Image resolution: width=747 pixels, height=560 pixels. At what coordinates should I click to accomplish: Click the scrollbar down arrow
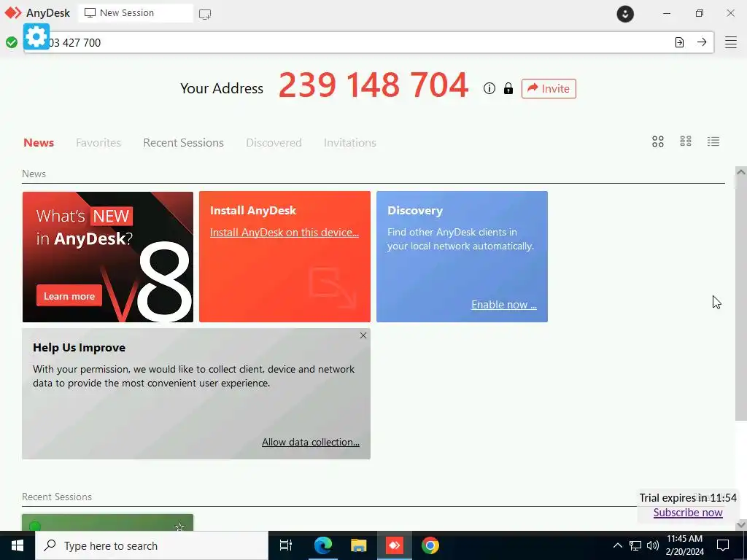click(741, 525)
